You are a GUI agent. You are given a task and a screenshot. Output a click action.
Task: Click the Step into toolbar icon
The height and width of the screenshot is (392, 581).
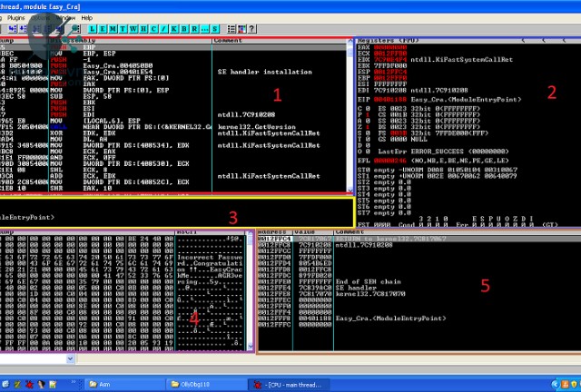point(13,28)
